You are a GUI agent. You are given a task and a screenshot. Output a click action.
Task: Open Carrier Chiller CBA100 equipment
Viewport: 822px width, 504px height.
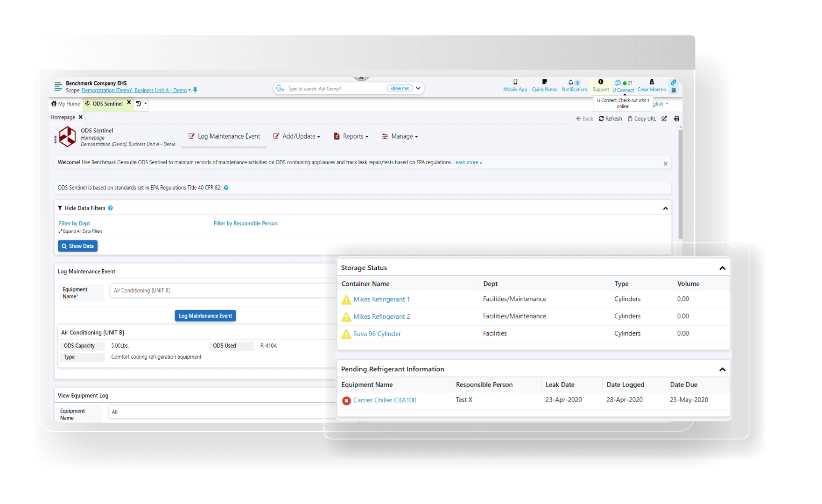(x=385, y=400)
